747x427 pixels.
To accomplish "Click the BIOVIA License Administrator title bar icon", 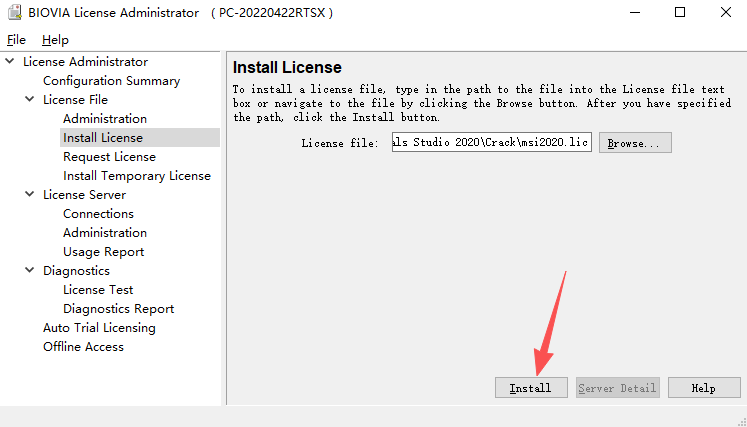I will click(15, 12).
